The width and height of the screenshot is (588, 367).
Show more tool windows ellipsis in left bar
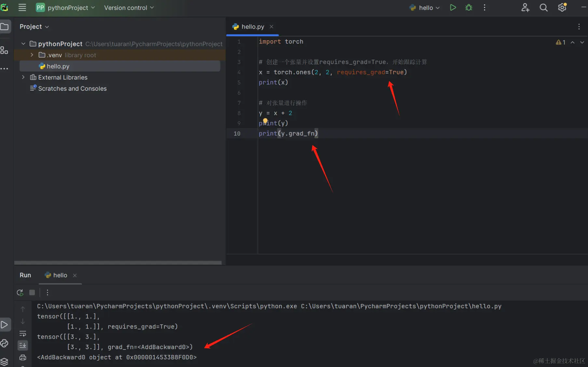4,69
